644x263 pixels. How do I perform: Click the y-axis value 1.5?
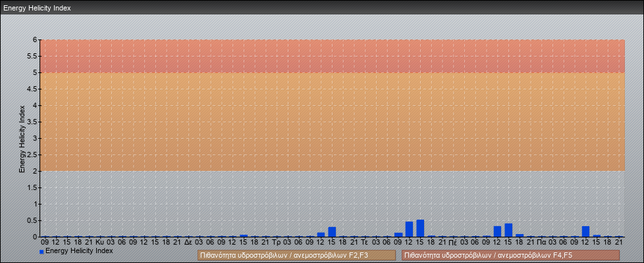(x=33, y=187)
